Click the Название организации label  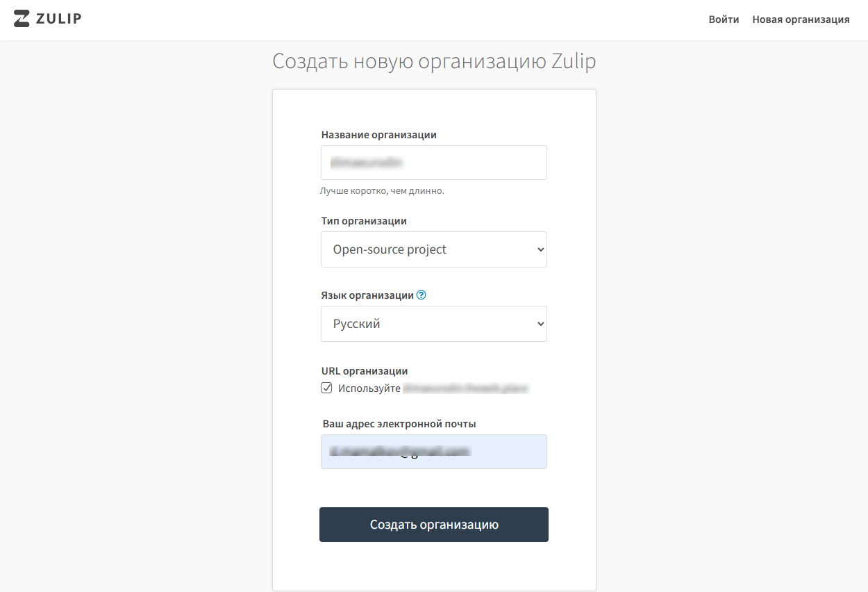(x=379, y=135)
